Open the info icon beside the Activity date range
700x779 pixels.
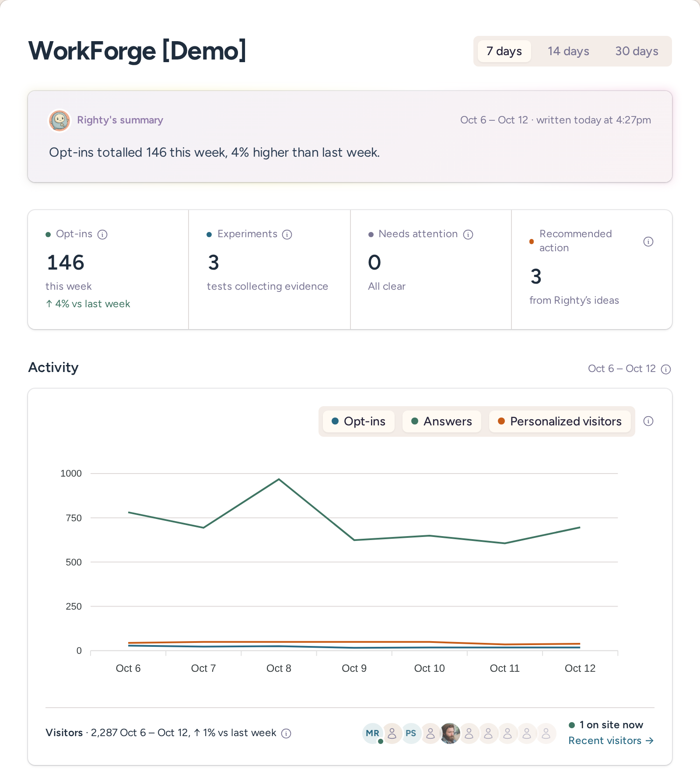click(666, 369)
